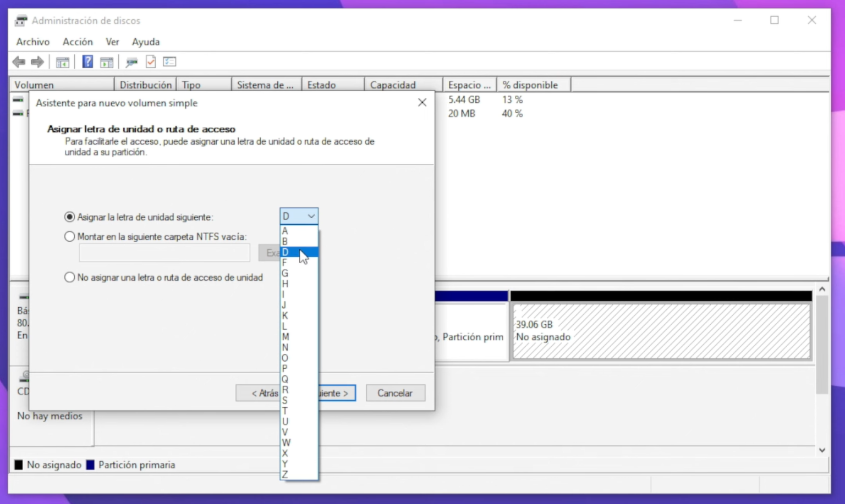Select drive letter S

pos(299,400)
